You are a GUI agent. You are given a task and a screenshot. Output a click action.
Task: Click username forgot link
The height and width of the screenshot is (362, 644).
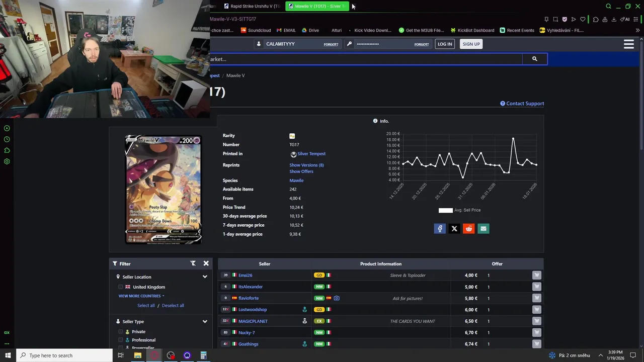pos(331,44)
